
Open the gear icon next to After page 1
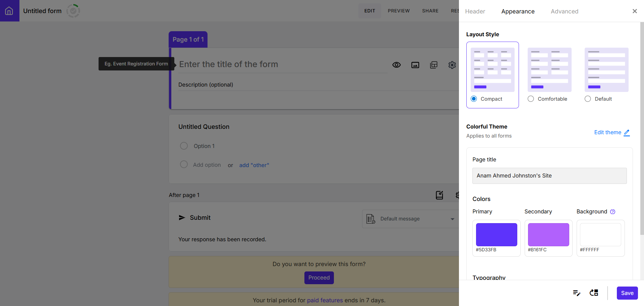[458, 195]
